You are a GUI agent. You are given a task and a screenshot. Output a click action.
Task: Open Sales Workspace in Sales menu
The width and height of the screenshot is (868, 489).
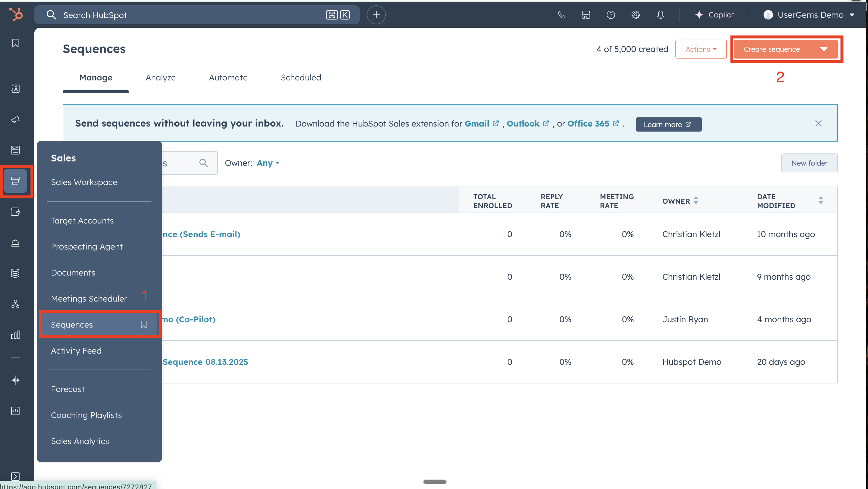click(84, 182)
